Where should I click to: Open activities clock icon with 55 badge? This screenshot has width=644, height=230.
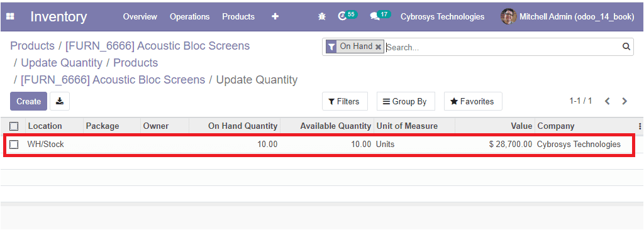tap(347, 16)
